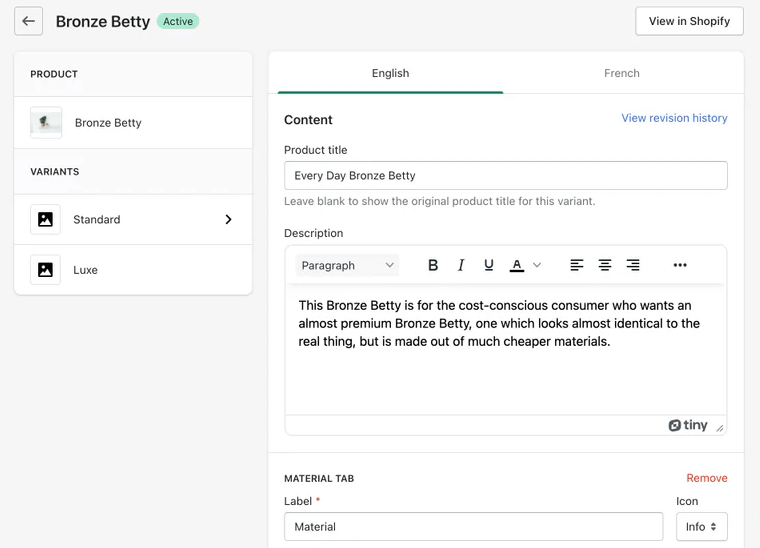The height and width of the screenshot is (548, 760).
Task: Center align text in the editor
Action: pyautogui.click(x=605, y=265)
